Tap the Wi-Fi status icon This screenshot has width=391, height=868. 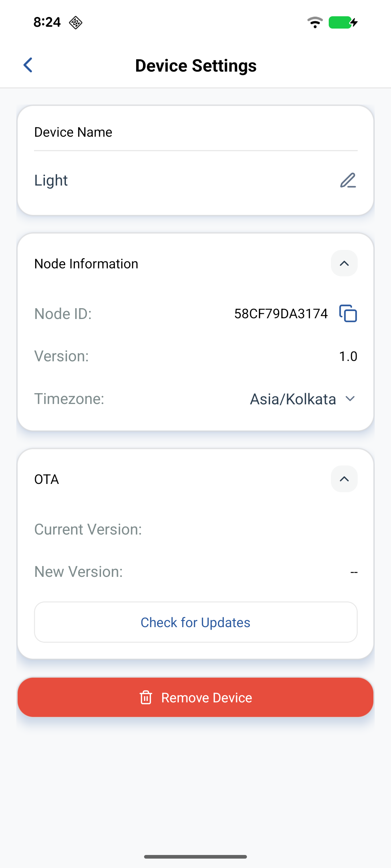[x=315, y=22]
